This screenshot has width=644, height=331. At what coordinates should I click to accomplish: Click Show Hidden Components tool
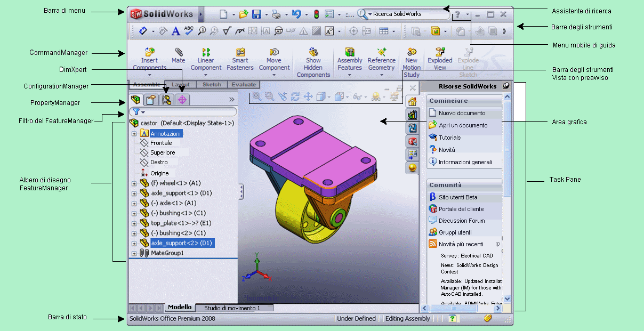coord(313,63)
